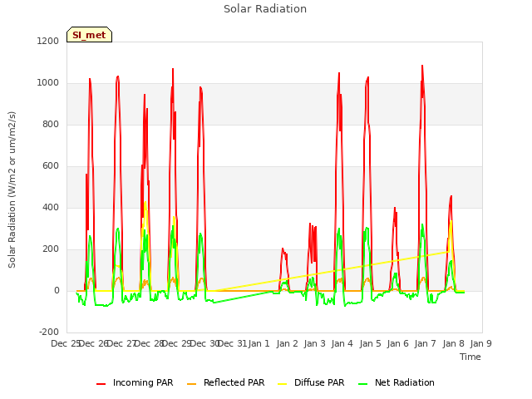This screenshot has height=399, width=532.
Task: Select the Net Radiation legend label
Action: [405, 382]
